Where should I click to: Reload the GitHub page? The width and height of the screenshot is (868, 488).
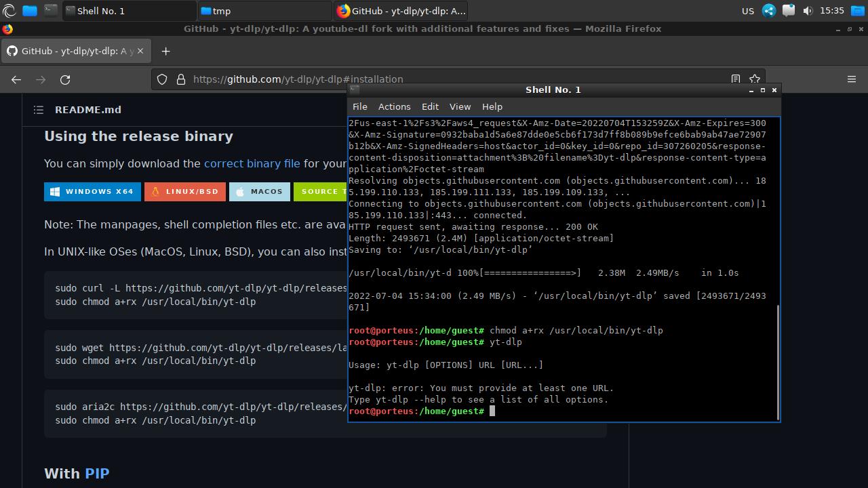click(x=65, y=79)
